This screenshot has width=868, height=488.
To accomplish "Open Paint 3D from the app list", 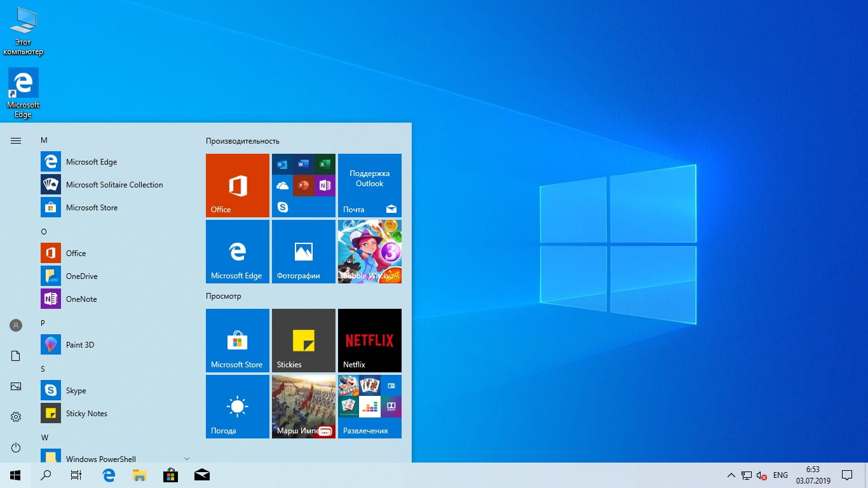I will 80,344.
